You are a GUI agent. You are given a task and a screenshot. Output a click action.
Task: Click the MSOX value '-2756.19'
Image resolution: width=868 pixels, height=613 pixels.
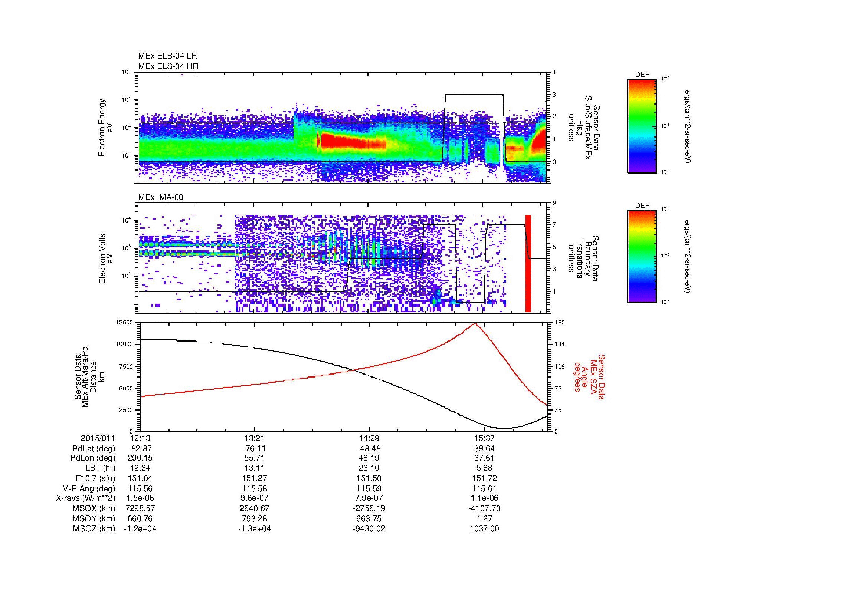coord(369,508)
